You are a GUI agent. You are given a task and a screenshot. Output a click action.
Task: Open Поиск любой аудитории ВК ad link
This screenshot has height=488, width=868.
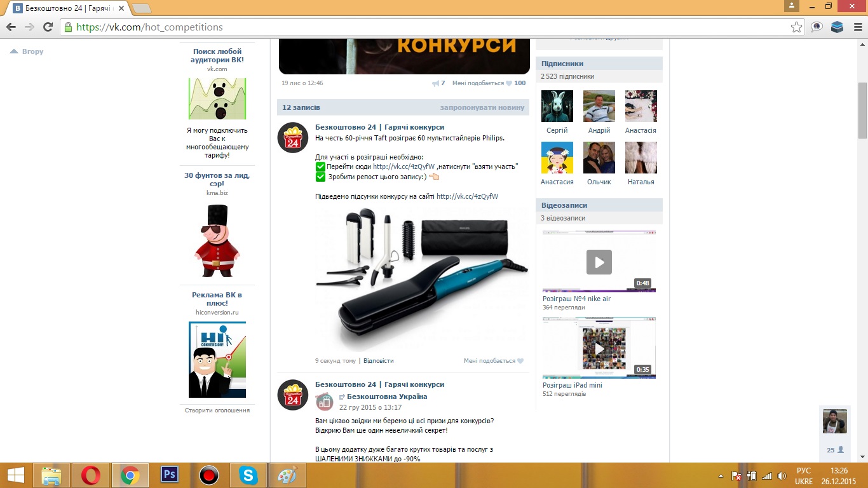pyautogui.click(x=217, y=56)
